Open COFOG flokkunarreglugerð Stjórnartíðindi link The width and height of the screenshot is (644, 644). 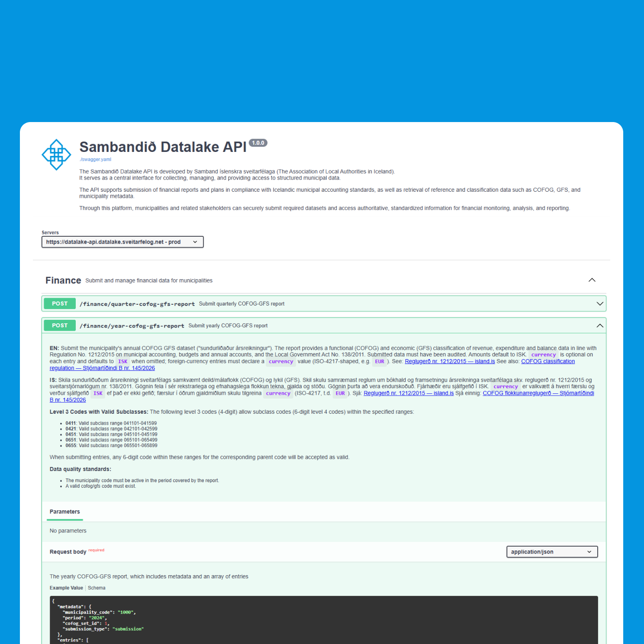point(538,393)
